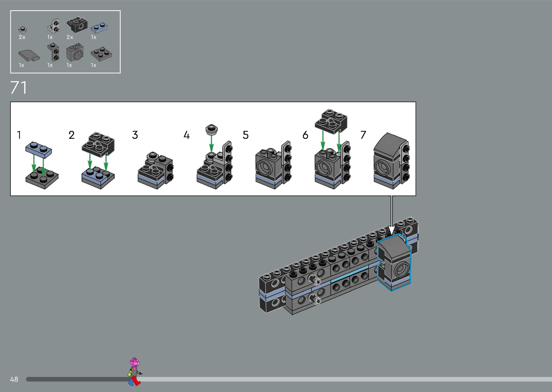This screenshot has width=552, height=392.
Task: Click the finished substep 7 module
Action: (391, 161)
